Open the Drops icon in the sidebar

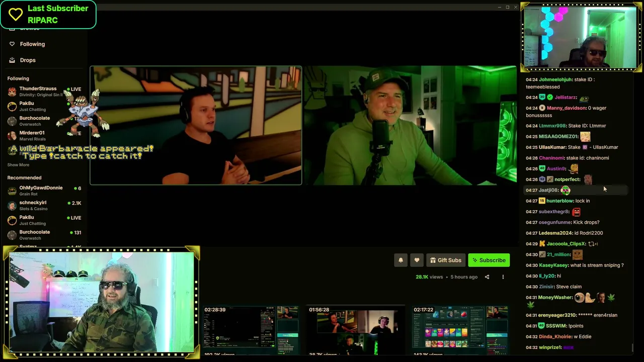point(12,60)
